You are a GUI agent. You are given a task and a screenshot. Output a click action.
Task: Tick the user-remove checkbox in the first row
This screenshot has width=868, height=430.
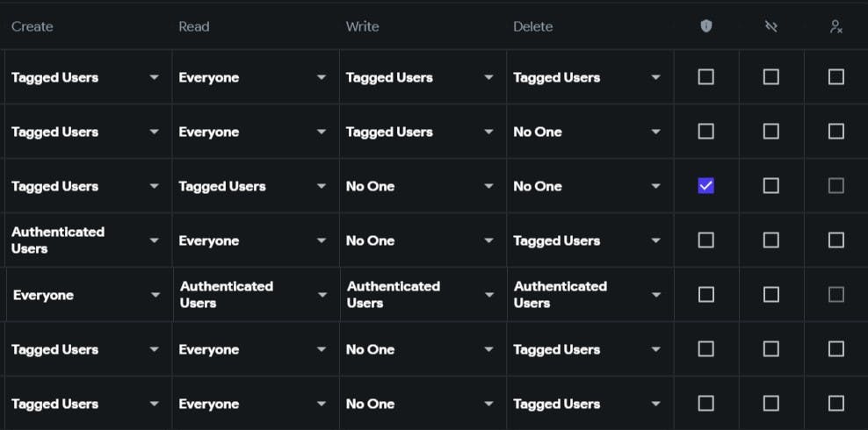835,77
